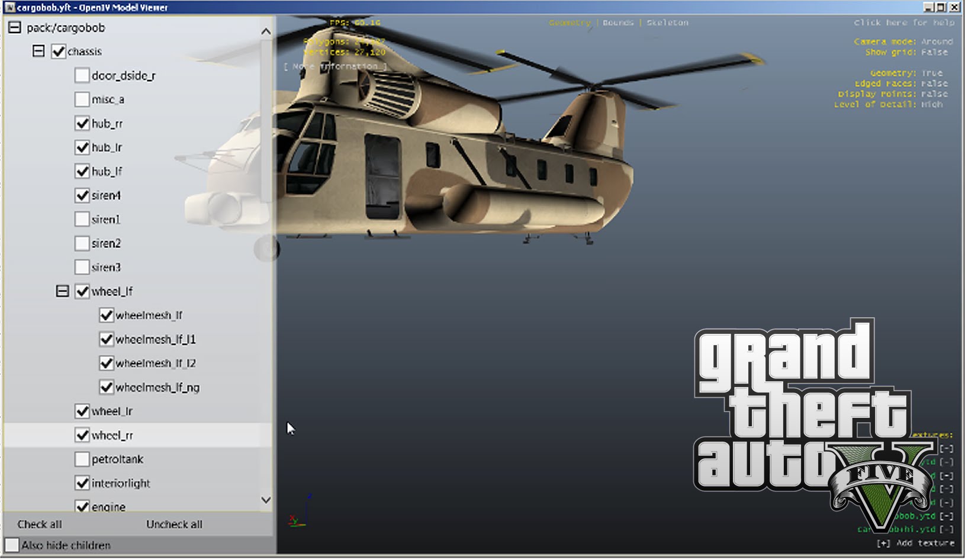This screenshot has height=560, width=965.
Task: Remove the cargobob.ytd texture using [-]
Action: 946,516
